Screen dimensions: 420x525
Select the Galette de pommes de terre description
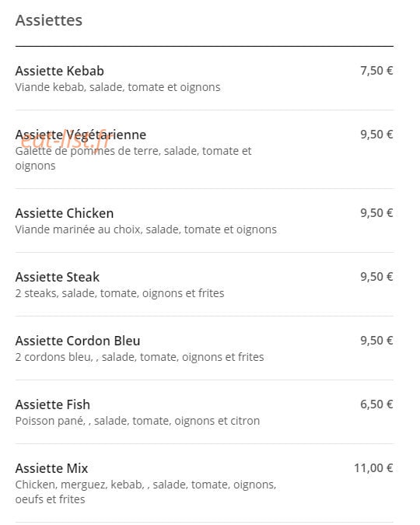[133, 158]
